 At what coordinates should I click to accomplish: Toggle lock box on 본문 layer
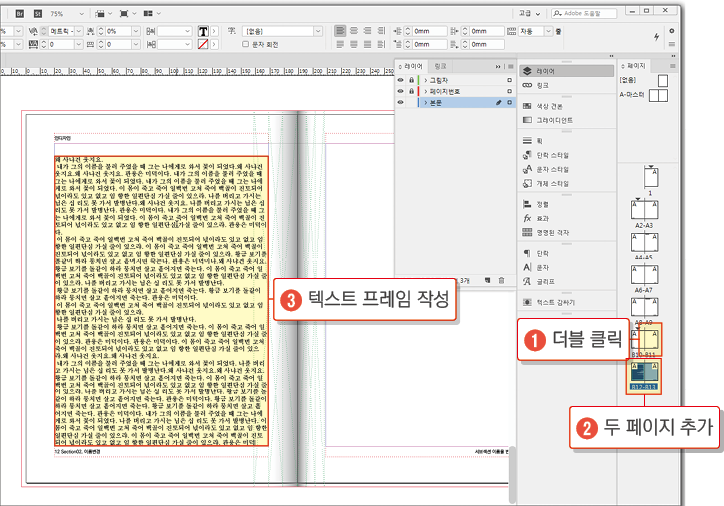(411, 102)
